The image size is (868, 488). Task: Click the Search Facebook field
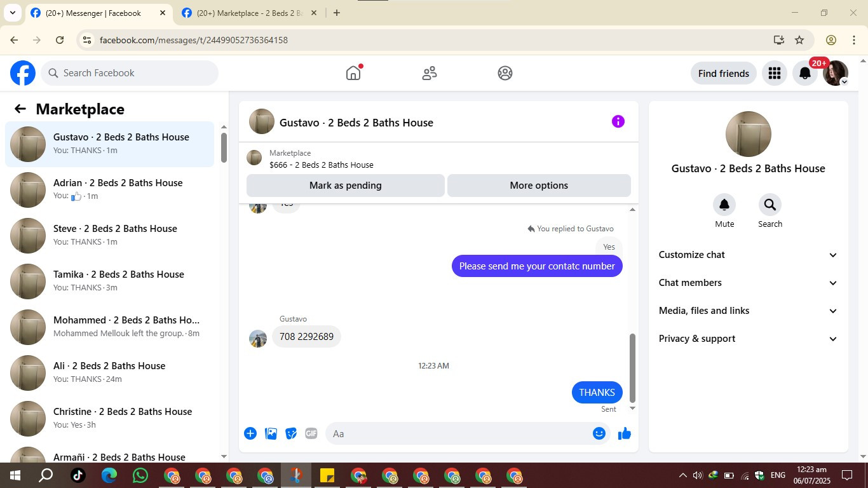130,73
